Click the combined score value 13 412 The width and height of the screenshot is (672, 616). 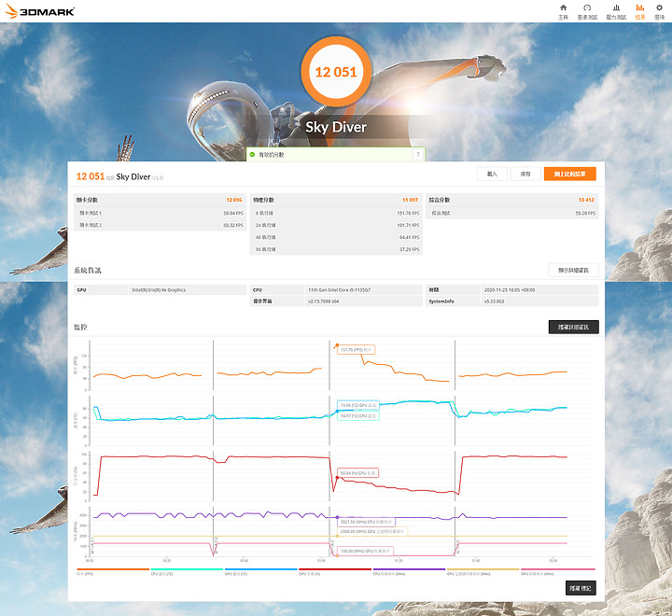586,200
